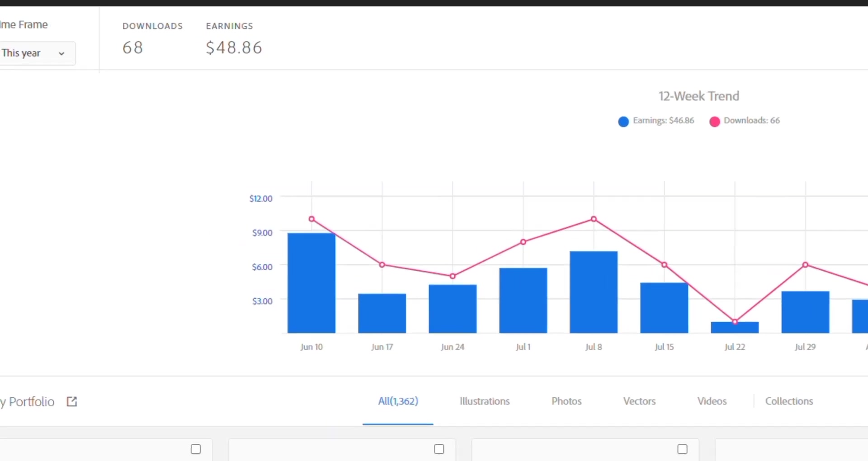Viewport: 868px width, 461px height.
Task: Tick the second portfolio item checkbox
Action: pyautogui.click(x=439, y=449)
